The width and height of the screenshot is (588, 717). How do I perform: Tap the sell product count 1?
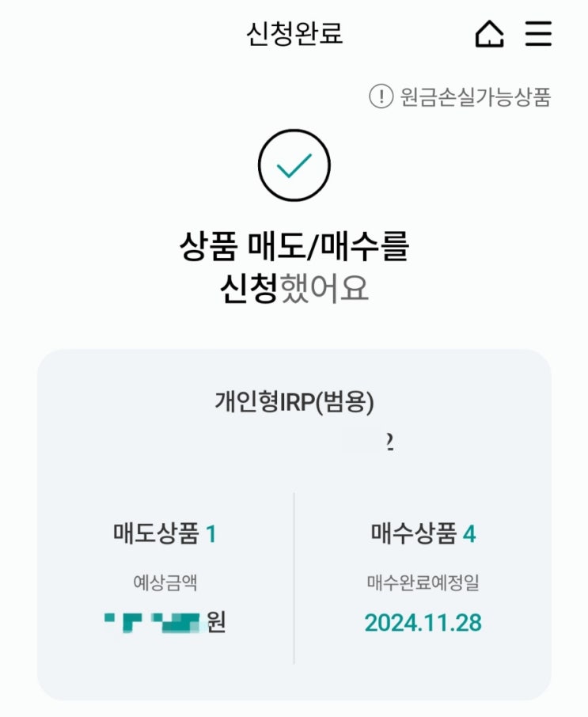click(x=211, y=535)
